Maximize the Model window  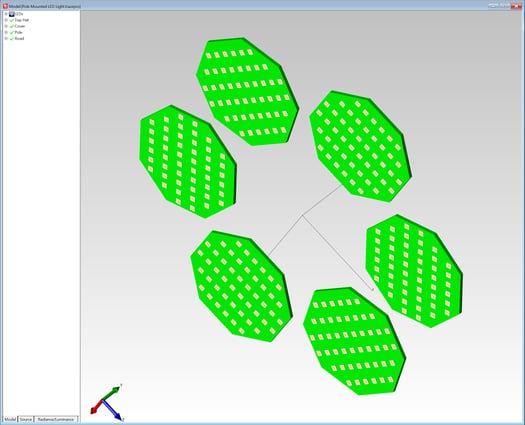click(x=504, y=6)
